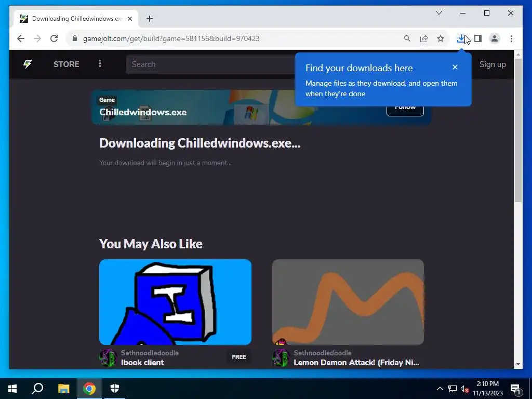The width and height of the screenshot is (532, 399).
Task: Expand the Game Jolt three-dot menu
Action: (100, 63)
